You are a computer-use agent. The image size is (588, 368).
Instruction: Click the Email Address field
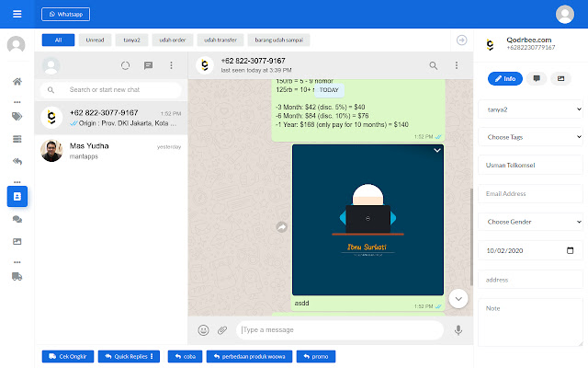(530, 194)
